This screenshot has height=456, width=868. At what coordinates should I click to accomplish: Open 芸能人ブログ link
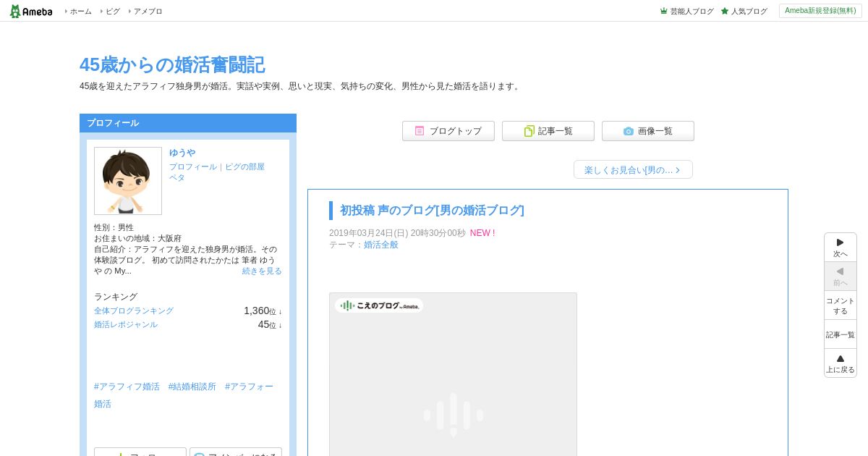point(692,12)
